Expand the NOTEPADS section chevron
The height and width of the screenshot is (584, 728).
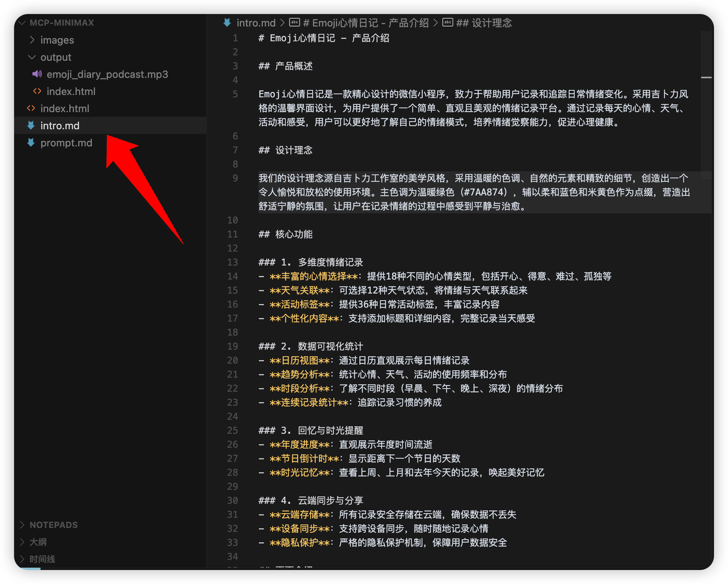pyautogui.click(x=22, y=524)
